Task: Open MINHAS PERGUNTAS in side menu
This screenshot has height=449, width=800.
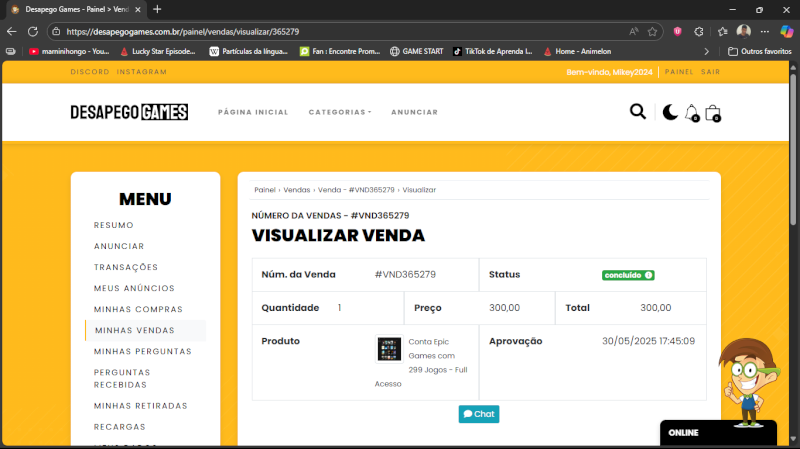Action: 143,351
